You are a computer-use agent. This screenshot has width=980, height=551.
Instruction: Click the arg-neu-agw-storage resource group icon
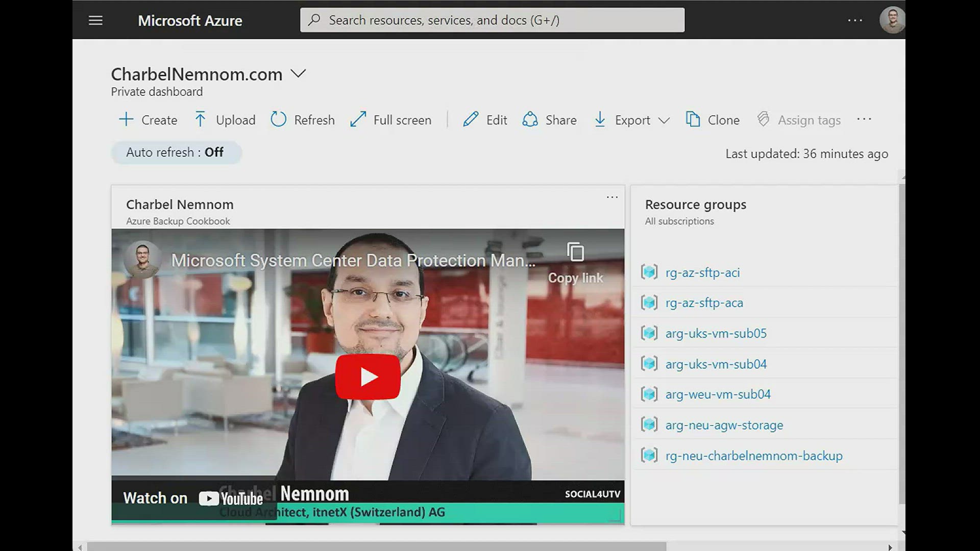[x=649, y=424]
